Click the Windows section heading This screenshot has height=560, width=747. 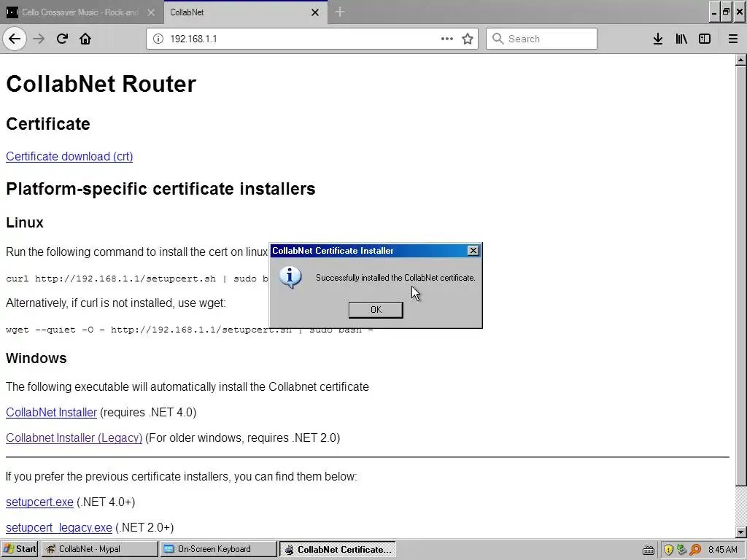point(36,358)
